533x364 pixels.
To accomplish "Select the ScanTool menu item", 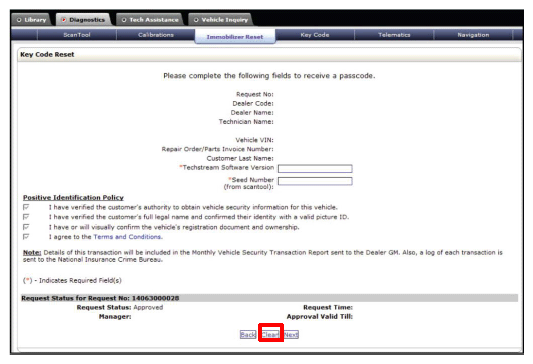I will [x=77, y=35].
